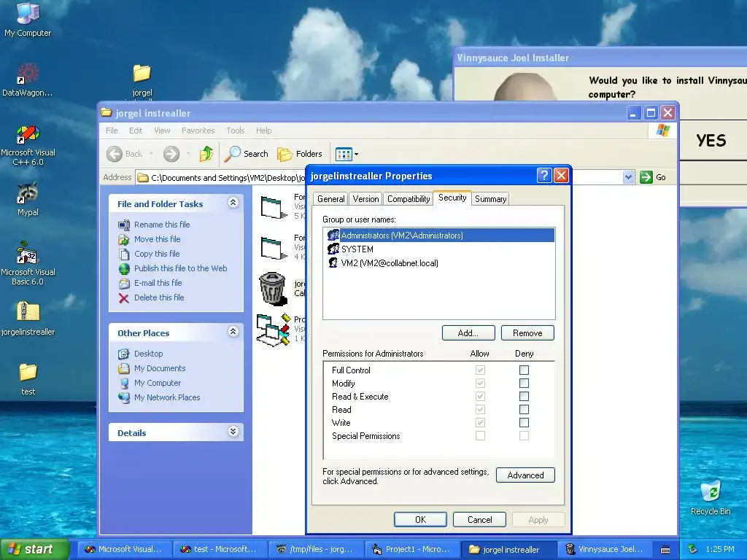Click Cancel in Properties dialog
The width and height of the screenshot is (747, 560).
[x=480, y=519]
